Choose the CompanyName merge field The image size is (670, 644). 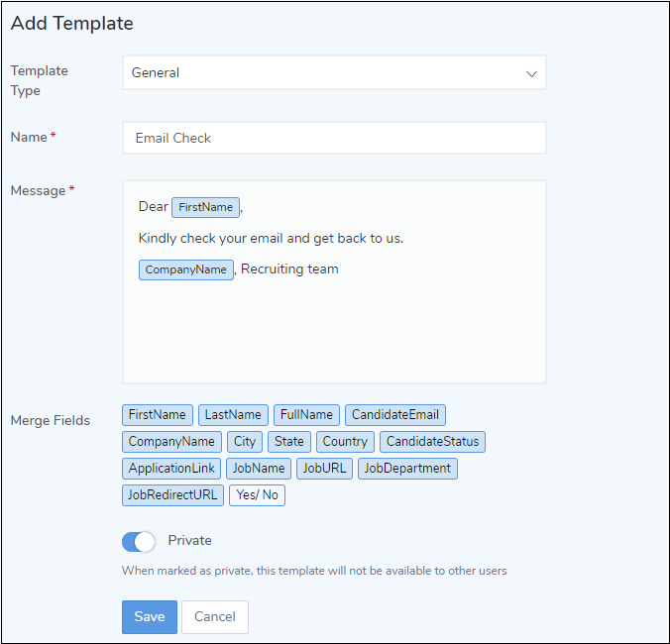click(x=171, y=442)
